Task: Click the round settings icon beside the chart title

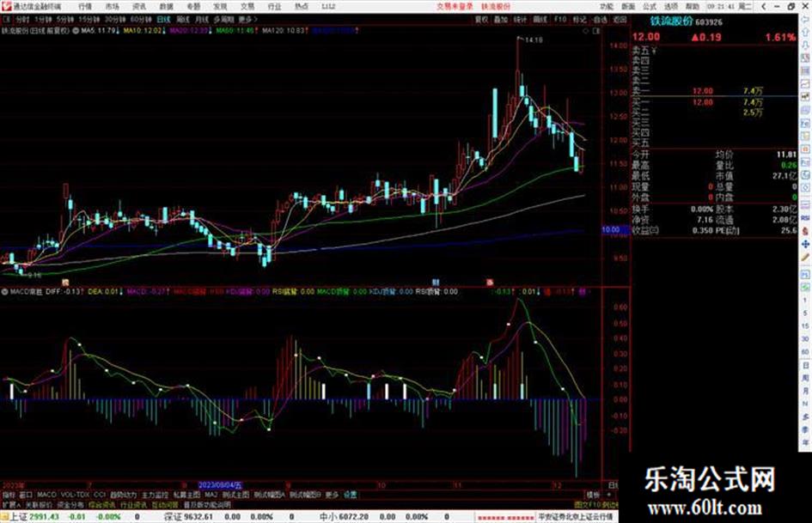Action: coord(76,31)
